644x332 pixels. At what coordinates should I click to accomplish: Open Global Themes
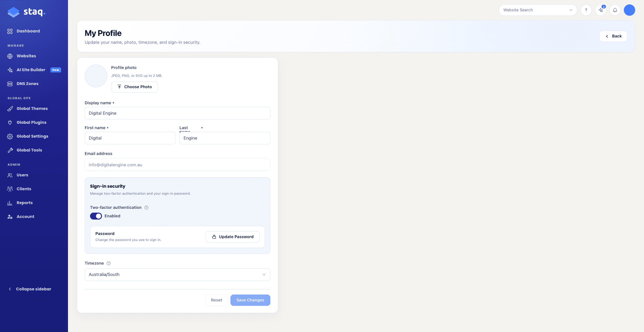click(28, 109)
